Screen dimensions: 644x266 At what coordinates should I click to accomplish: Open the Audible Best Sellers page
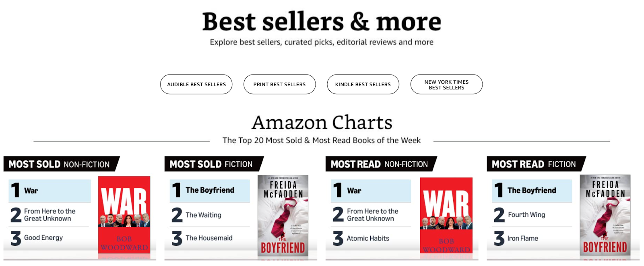(196, 84)
